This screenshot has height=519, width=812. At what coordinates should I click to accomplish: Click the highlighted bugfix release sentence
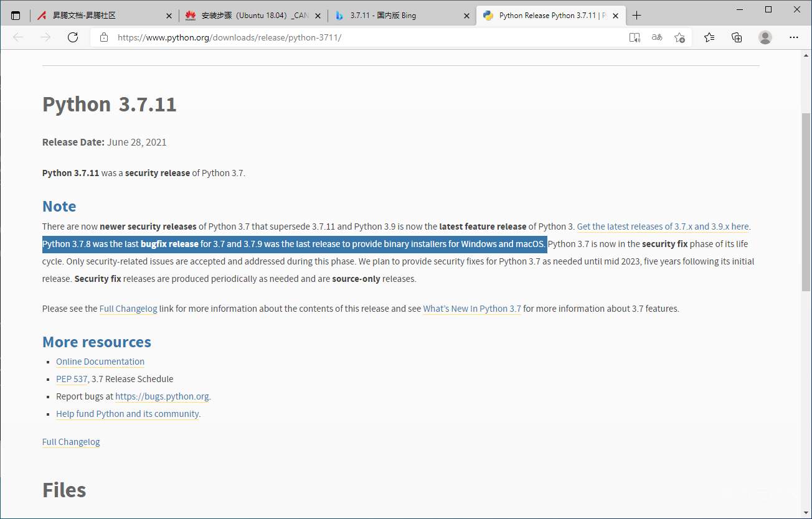(295, 244)
